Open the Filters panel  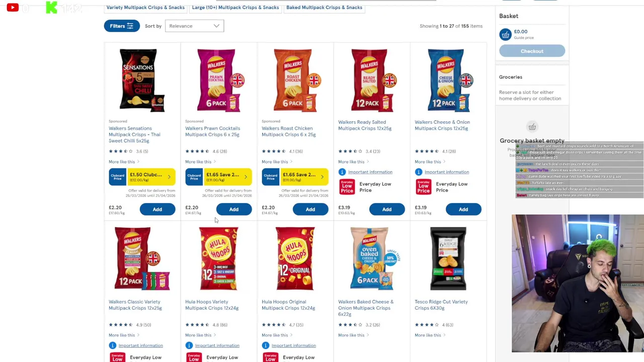[121, 26]
